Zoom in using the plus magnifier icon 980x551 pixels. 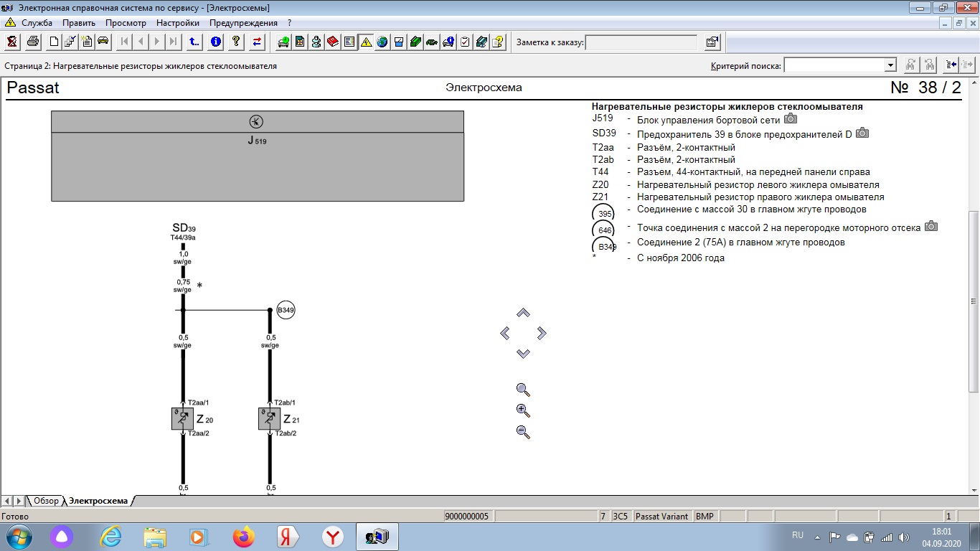523,411
